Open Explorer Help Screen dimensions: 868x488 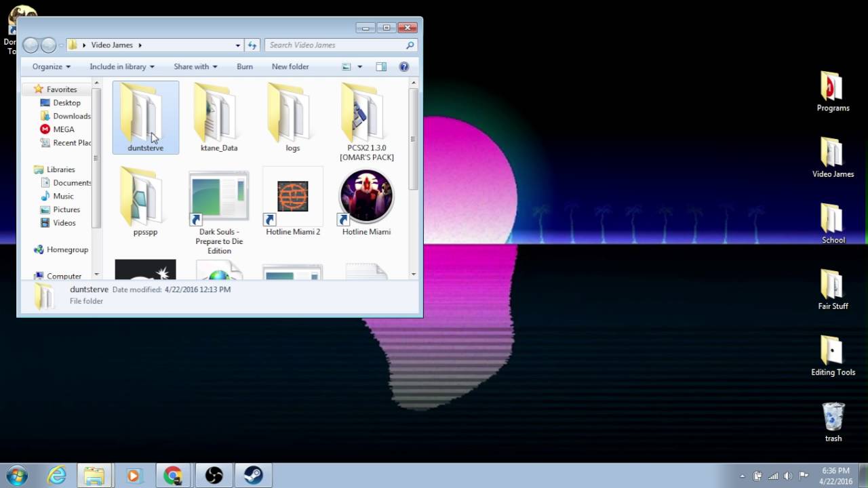pyautogui.click(x=404, y=66)
